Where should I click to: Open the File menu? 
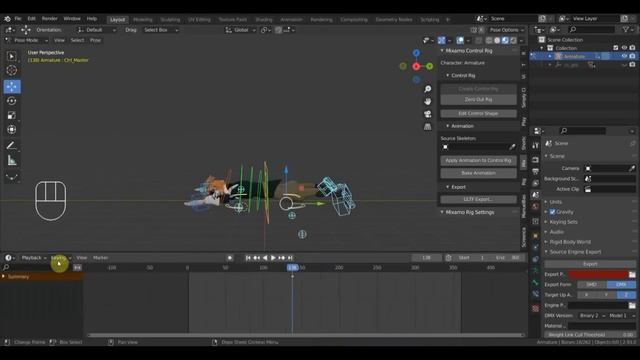click(x=18, y=19)
